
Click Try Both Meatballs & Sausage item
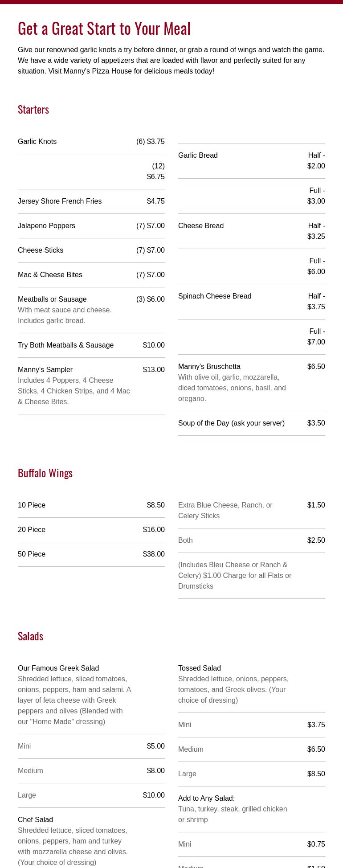point(66,345)
